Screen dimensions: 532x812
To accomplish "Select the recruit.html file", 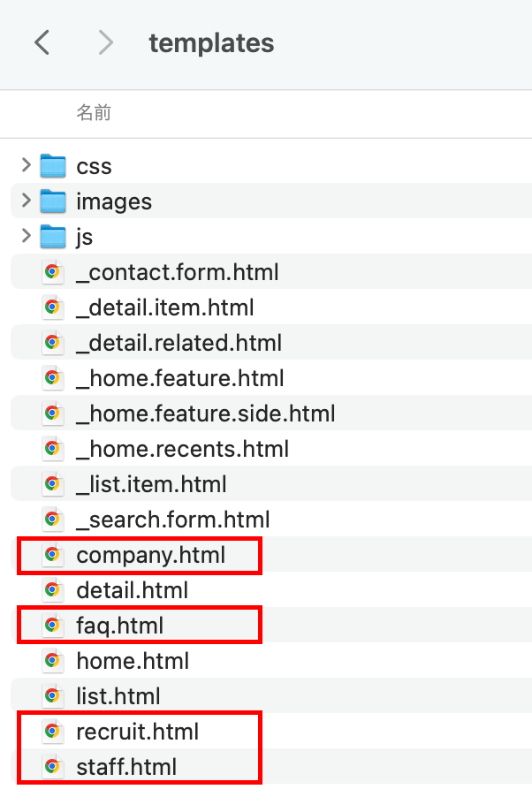I will pyautogui.click(x=137, y=732).
